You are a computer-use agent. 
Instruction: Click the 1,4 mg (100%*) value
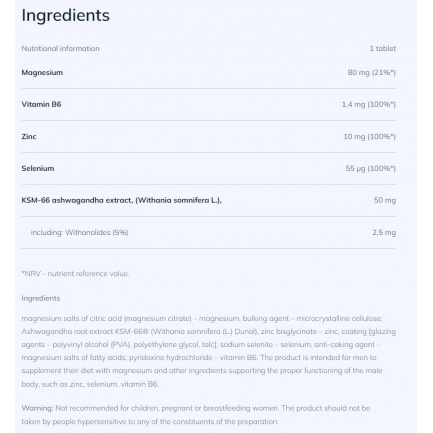pos(368,104)
